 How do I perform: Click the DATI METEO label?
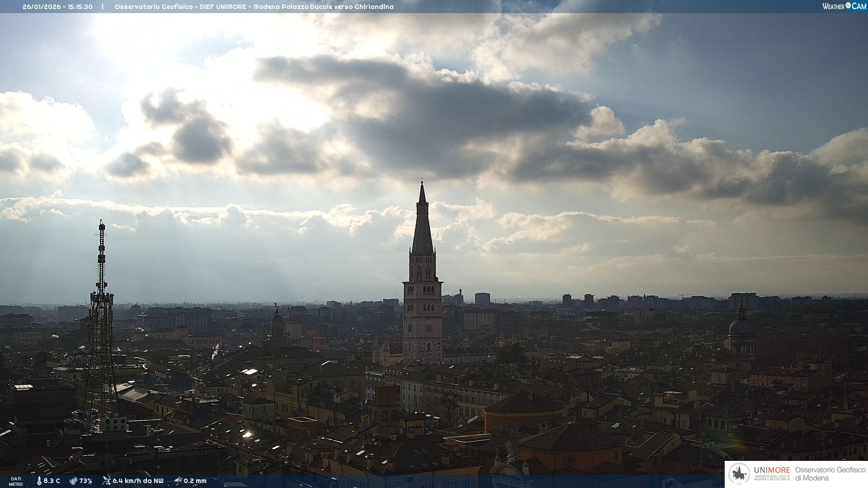point(16,481)
